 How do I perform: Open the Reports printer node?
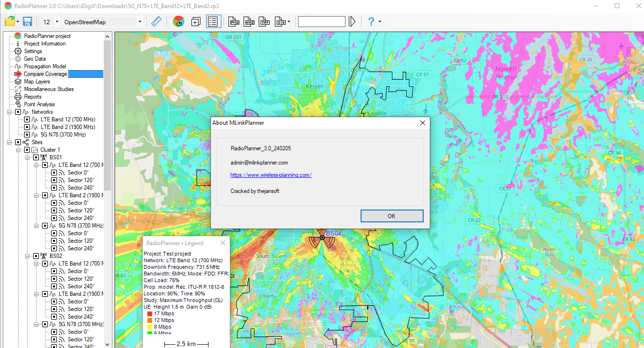click(x=33, y=97)
